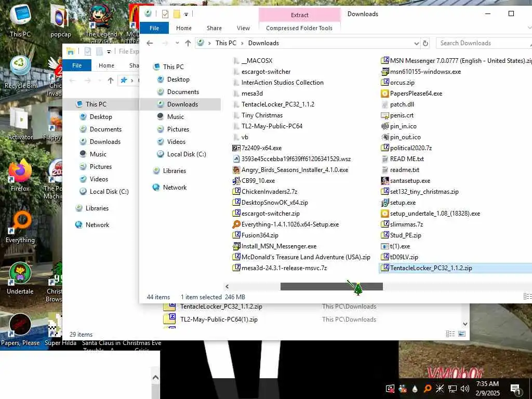Expand the address bar history dropdown
This screenshot has width=532, height=399.
tap(417, 43)
